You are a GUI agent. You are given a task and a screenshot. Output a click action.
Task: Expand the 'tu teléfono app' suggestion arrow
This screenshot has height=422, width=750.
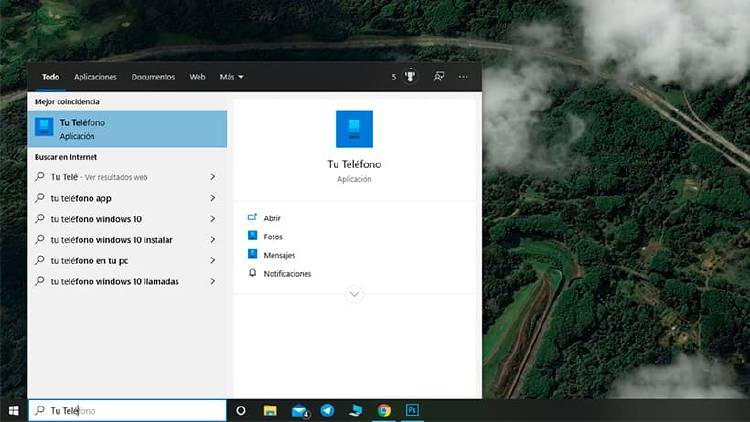click(213, 198)
